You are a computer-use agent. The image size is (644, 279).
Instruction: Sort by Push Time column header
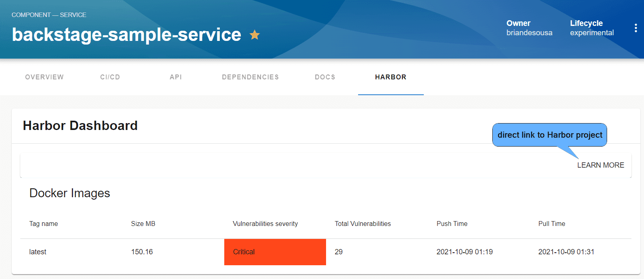(452, 224)
